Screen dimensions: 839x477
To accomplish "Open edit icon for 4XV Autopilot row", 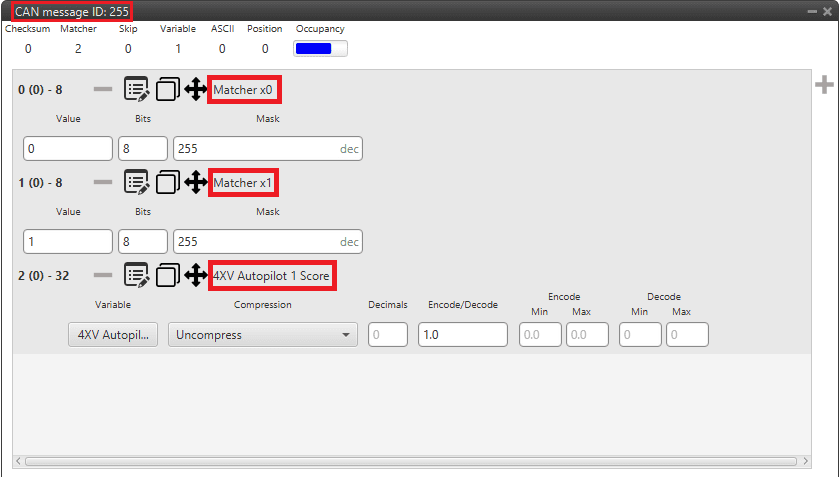I will (x=137, y=275).
